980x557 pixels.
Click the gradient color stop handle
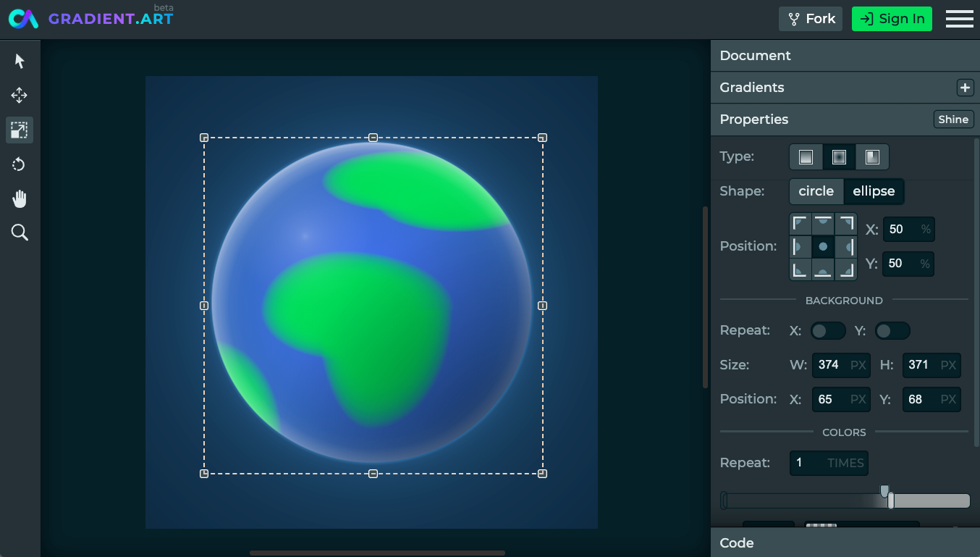pyautogui.click(x=891, y=501)
